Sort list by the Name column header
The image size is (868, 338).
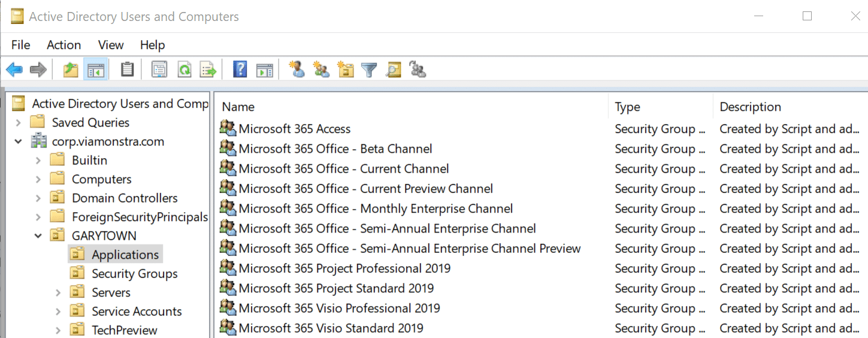pos(238,107)
